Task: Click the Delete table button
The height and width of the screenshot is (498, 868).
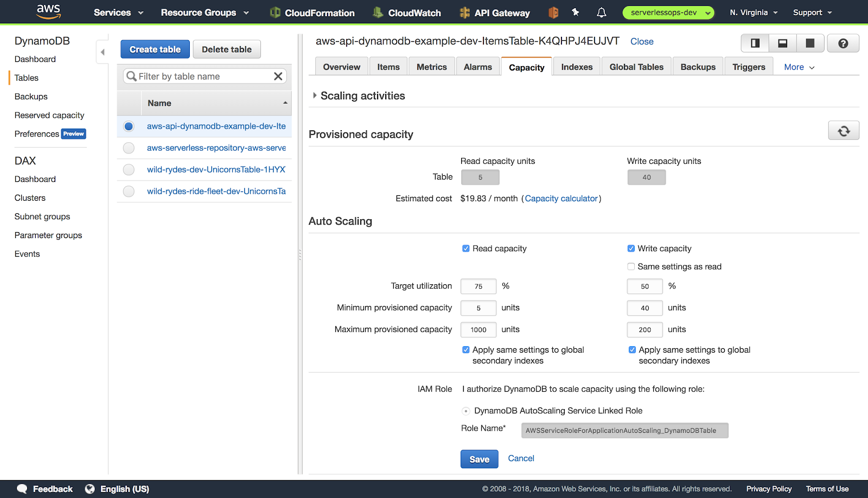Action: [227, 49]
